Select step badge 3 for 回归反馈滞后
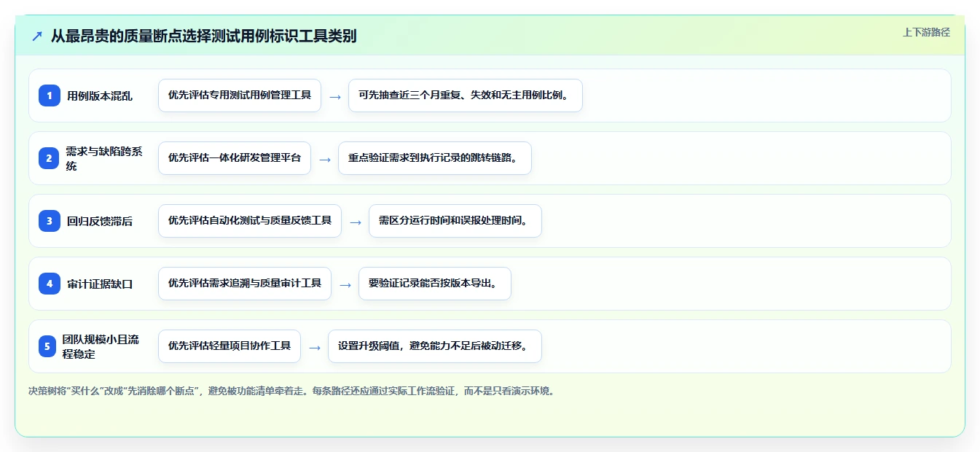This screenshot has height=452, width=980. (50, 221)
